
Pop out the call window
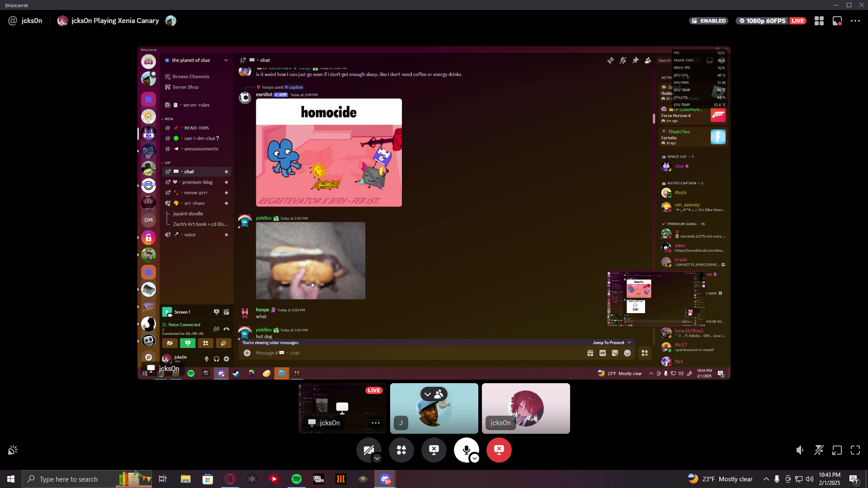pos(837,450)
